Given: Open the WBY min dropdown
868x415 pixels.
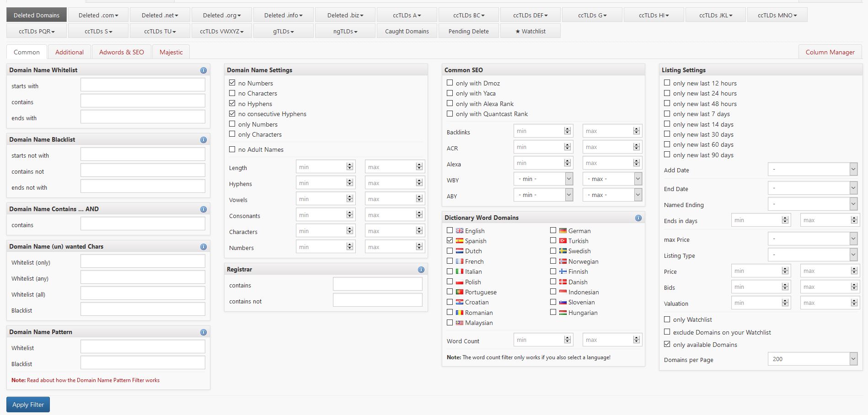Looking at the screenshot, I should (x=543, y=179).
